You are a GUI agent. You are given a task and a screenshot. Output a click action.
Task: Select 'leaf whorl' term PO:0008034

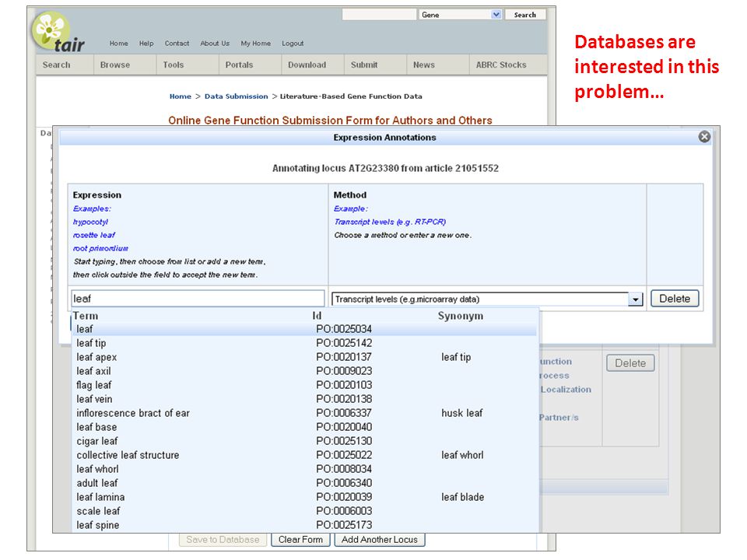click(304, 469)
